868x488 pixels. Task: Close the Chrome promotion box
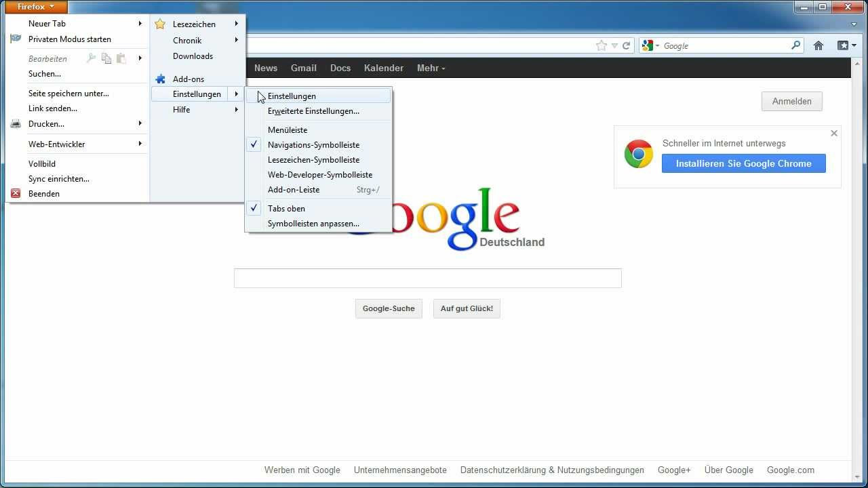[x=834, y=134]
